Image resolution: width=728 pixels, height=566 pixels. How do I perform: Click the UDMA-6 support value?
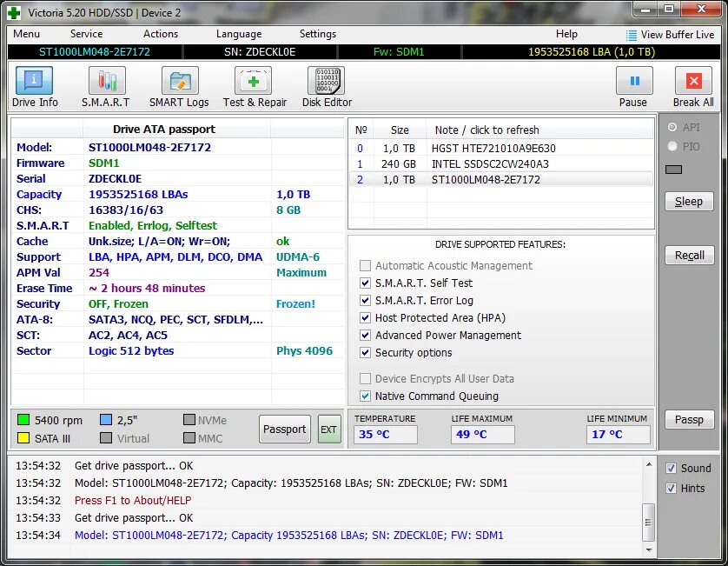[298, 257]
